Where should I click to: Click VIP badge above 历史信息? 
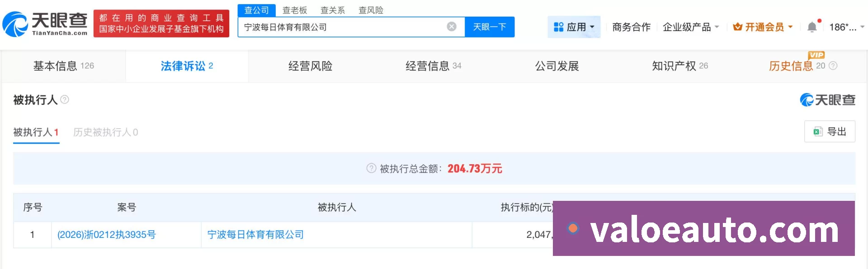tap(816, 55)
